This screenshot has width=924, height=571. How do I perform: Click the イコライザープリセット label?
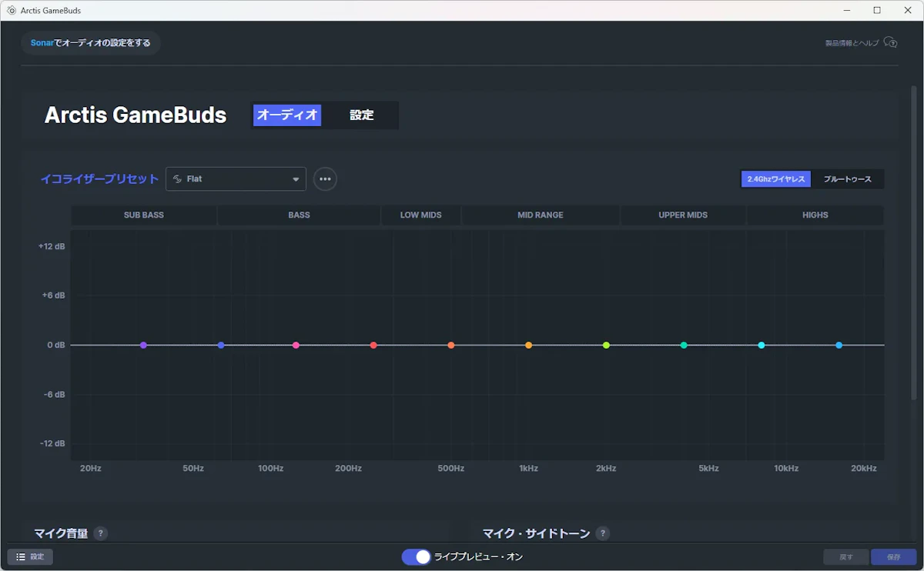point(99,179)
